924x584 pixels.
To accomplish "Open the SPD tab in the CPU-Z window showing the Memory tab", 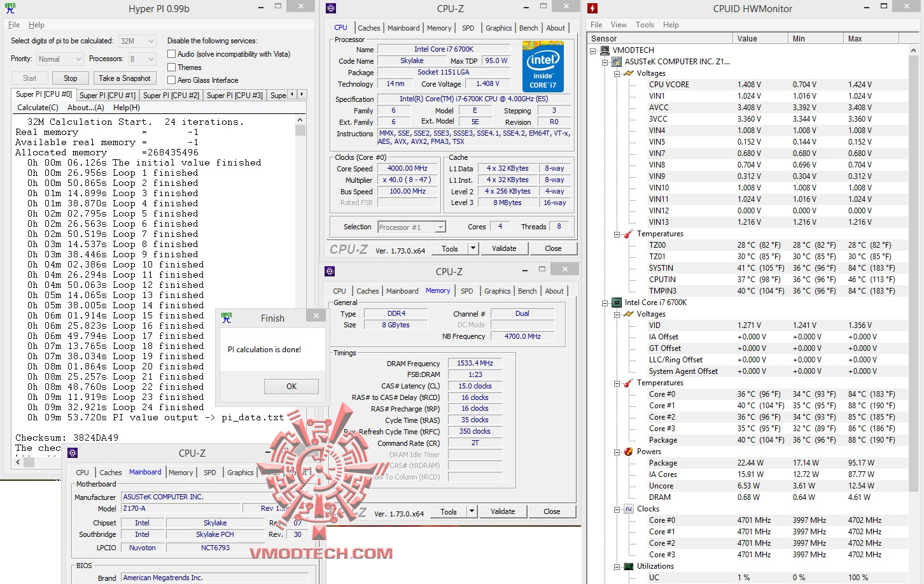I will 467,291.
